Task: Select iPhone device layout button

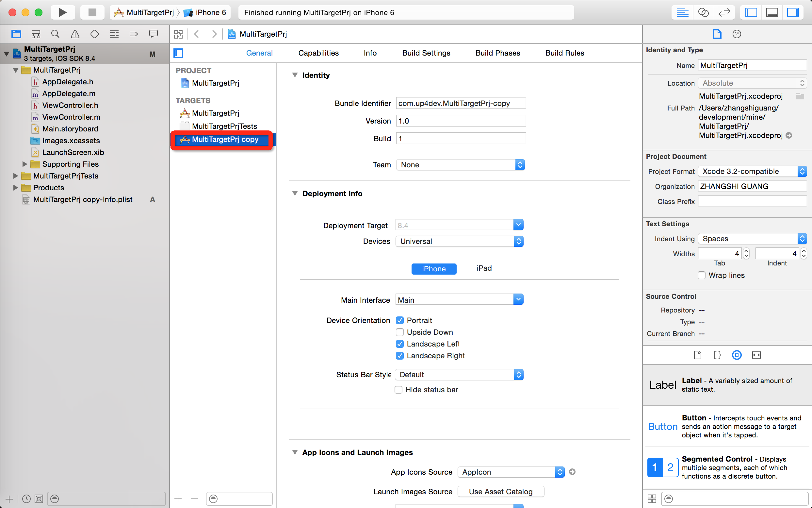Action: [434, 268]
